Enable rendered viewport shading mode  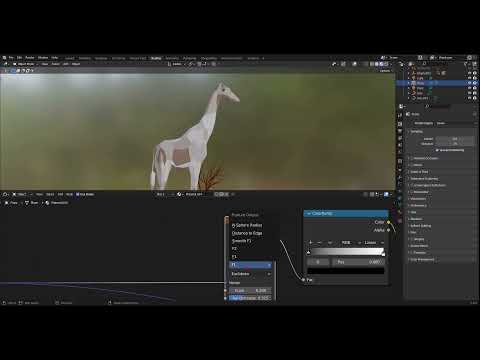(x=386, y=64)
